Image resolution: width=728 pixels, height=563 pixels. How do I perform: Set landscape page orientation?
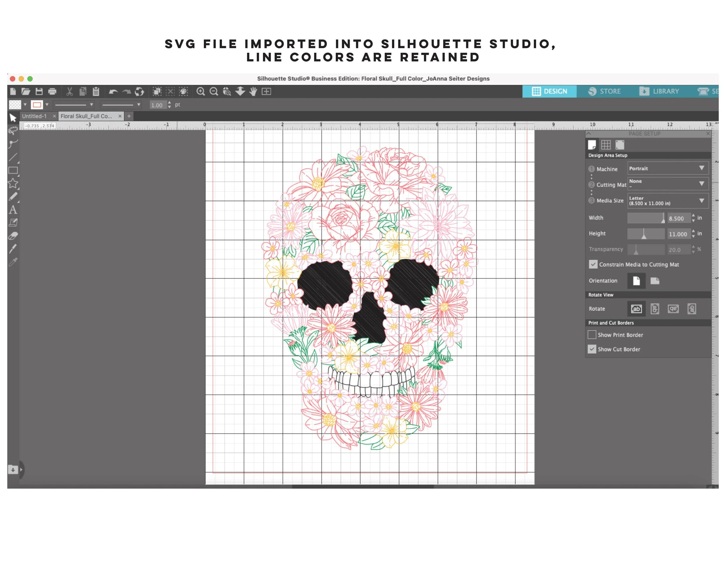pos(655,281)
